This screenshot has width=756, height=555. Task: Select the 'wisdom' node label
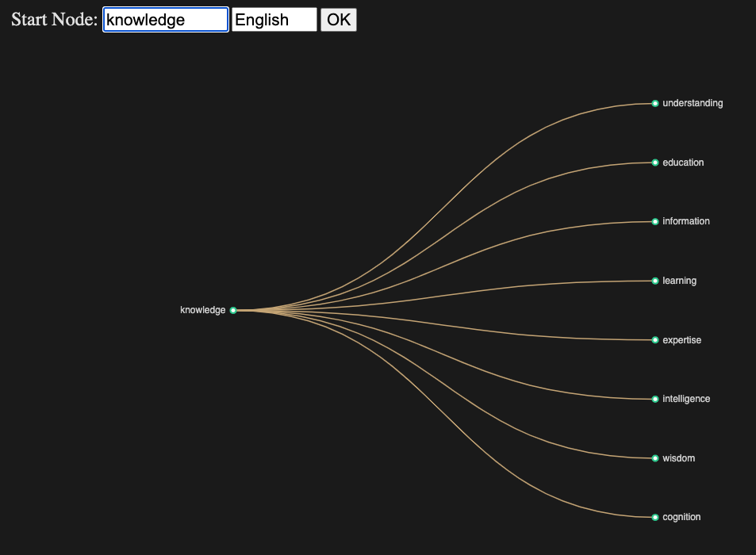tap(678, 458)
